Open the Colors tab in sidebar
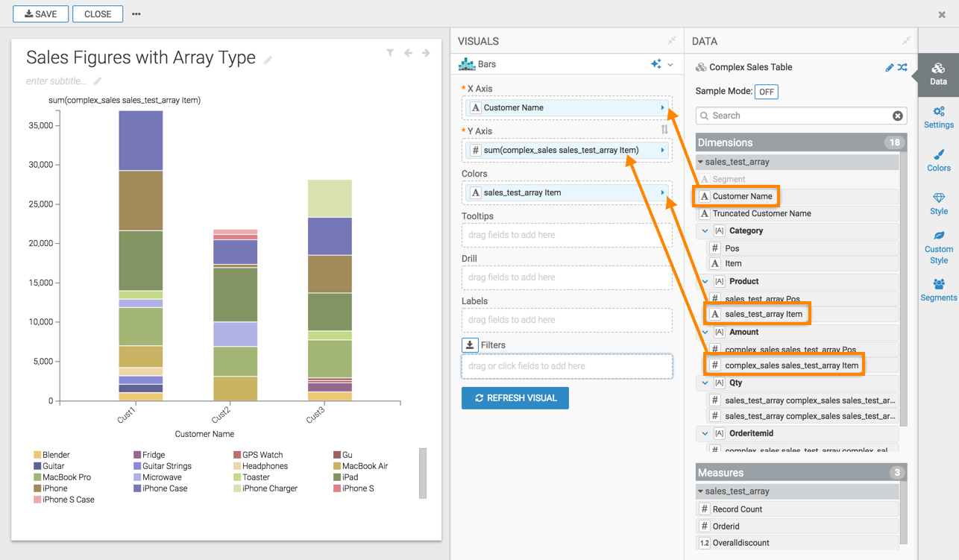959x560 pixels. click(x=938, y=160)
